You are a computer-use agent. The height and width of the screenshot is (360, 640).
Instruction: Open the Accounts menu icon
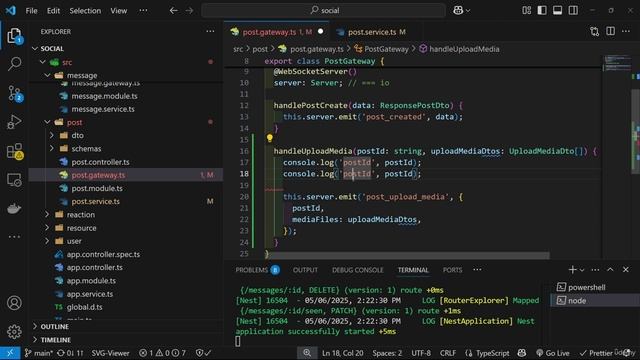(14, 303)
